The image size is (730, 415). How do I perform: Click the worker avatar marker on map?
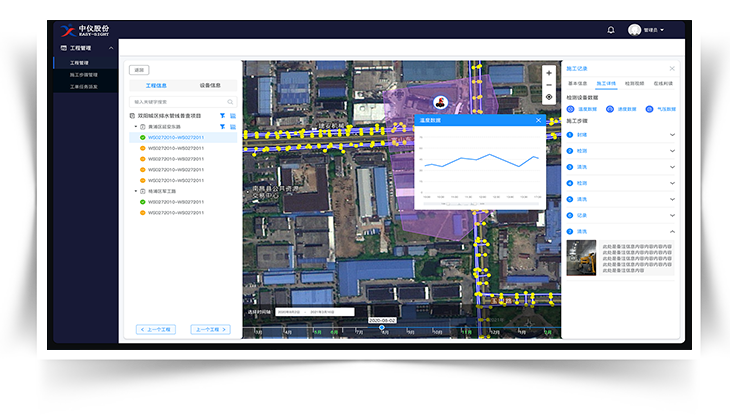point(439,102)
